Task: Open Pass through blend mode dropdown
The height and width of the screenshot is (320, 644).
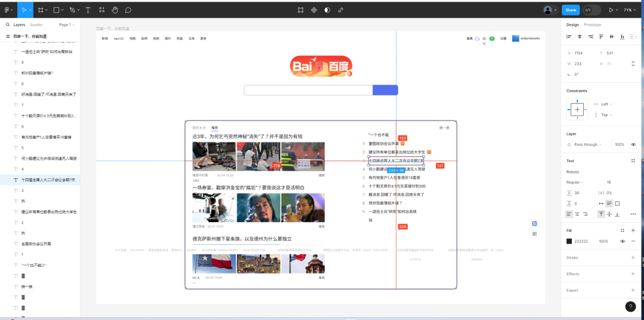Action: click(587, 144)
